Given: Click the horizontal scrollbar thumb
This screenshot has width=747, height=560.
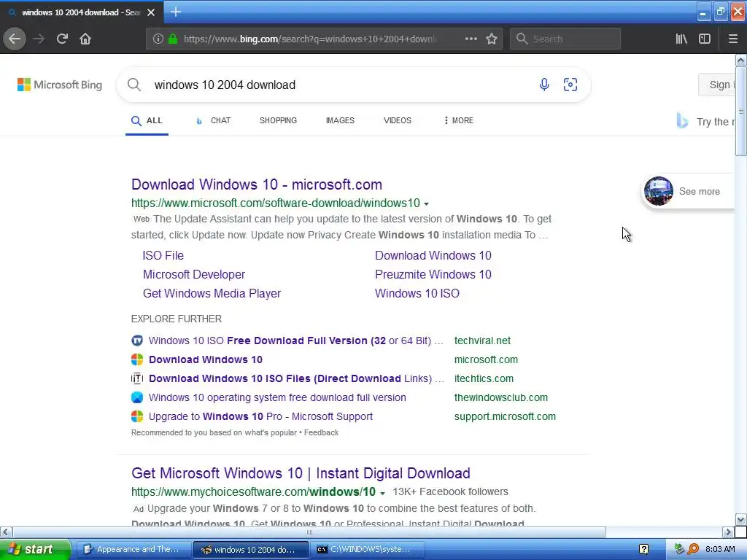Looking at the screenshot, I should click(x=309, y=532).
